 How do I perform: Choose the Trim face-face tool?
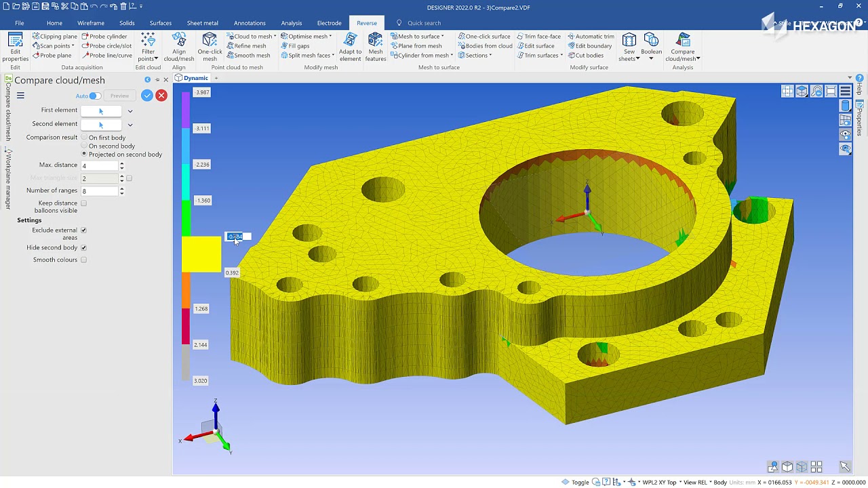[538, 37]
